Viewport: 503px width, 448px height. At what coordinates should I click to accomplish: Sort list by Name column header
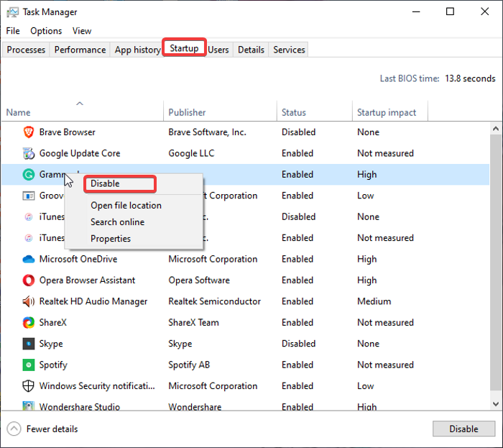19,112
